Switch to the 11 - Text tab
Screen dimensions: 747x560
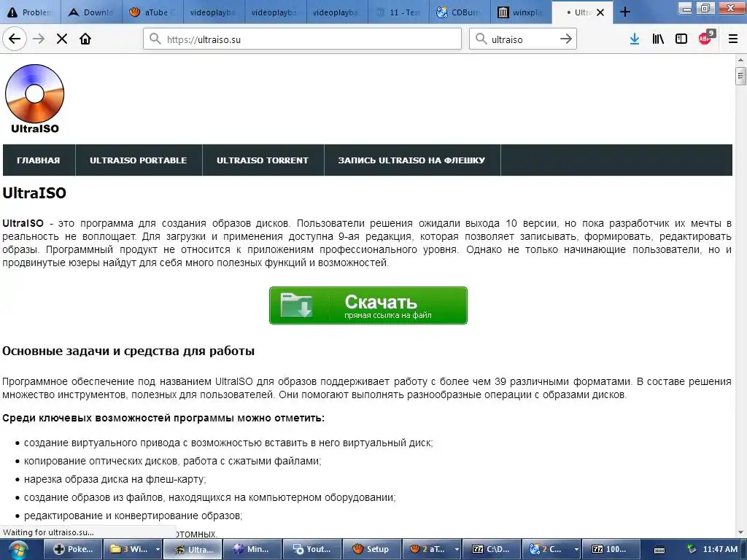399,12
